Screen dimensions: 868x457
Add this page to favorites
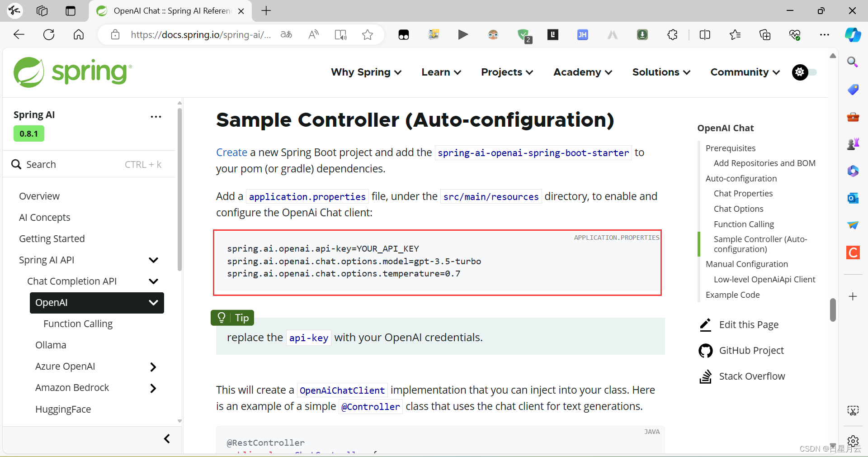pyautogui.click(x=368, y=34)
